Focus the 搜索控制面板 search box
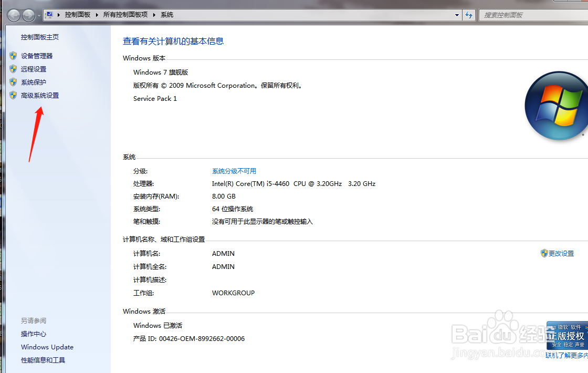 pyautogui.click(x=533, y=15)
